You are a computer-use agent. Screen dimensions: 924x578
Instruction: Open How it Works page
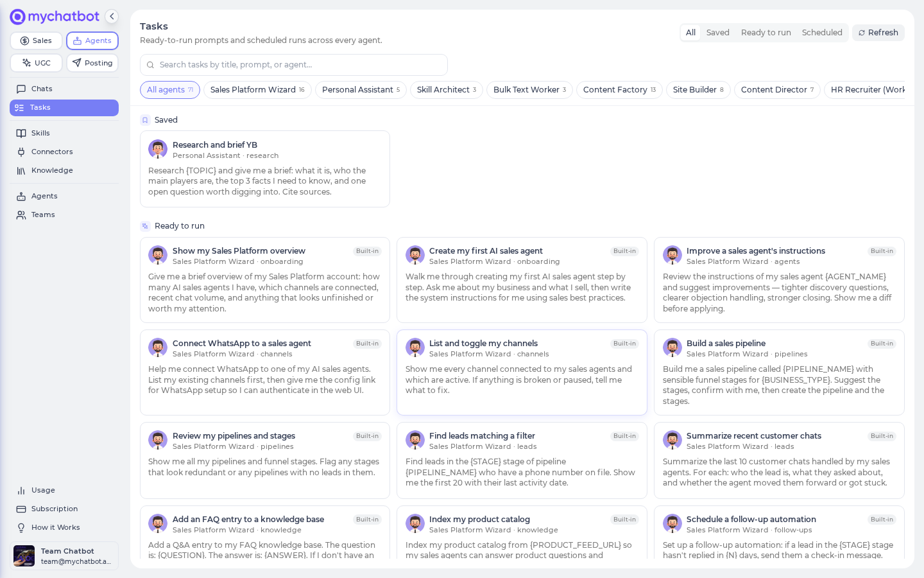coord(64,527)
